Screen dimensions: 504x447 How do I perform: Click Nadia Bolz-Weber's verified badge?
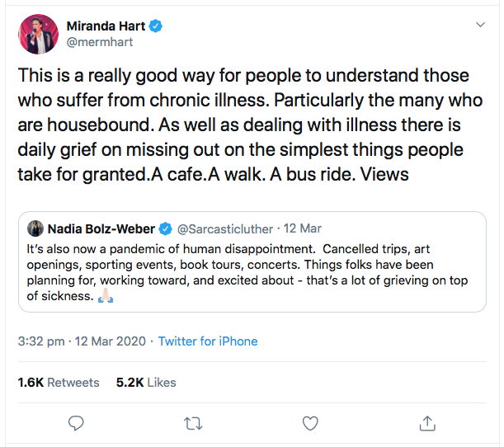coord(166,228)
